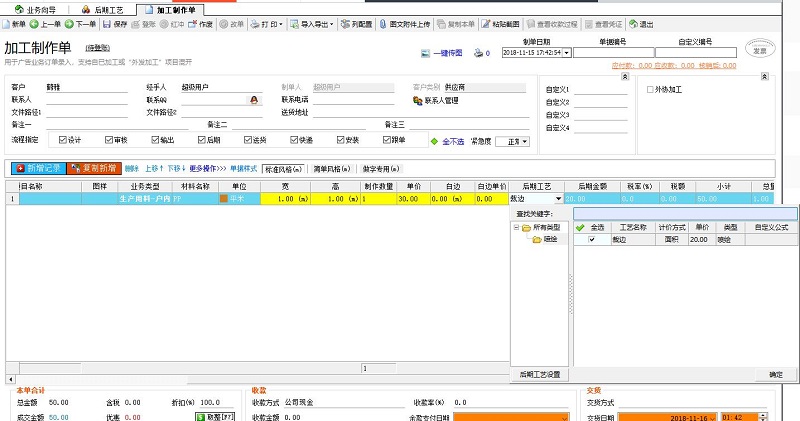This screenshot has width=800, height=421.
Task: Click the 下移 move down link
Action: pos(177,168)
